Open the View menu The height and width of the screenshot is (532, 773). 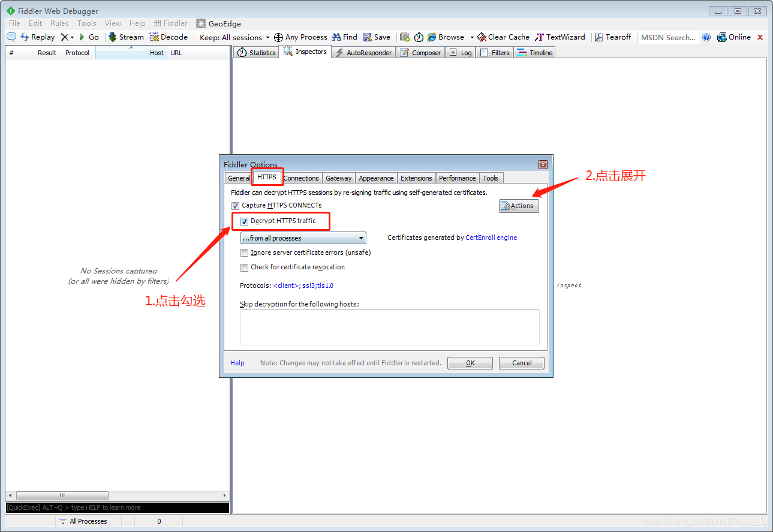(x=113, y=23)
